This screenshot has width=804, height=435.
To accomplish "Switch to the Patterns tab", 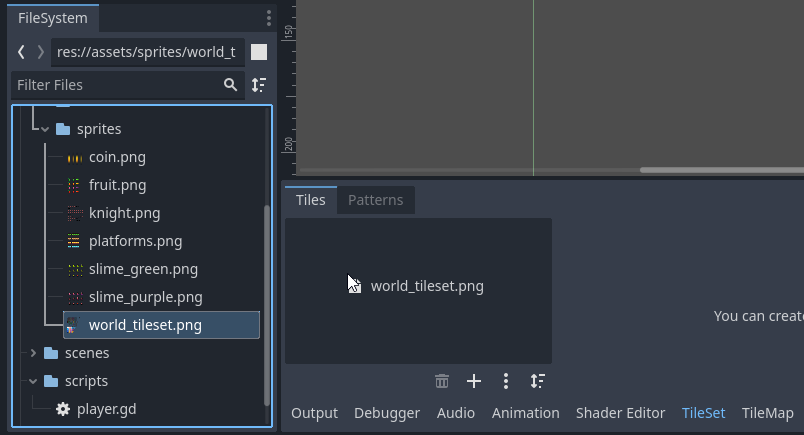I will pos(375,200).
